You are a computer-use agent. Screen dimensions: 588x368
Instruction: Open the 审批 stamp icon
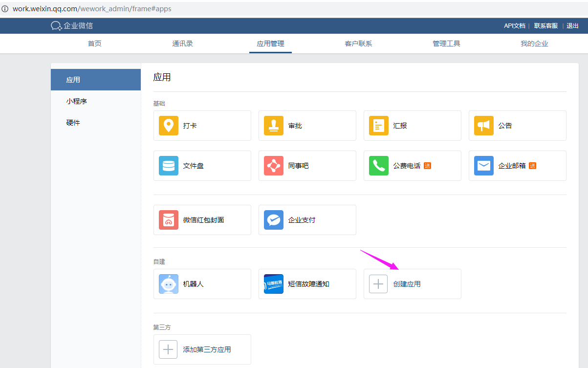274,126
